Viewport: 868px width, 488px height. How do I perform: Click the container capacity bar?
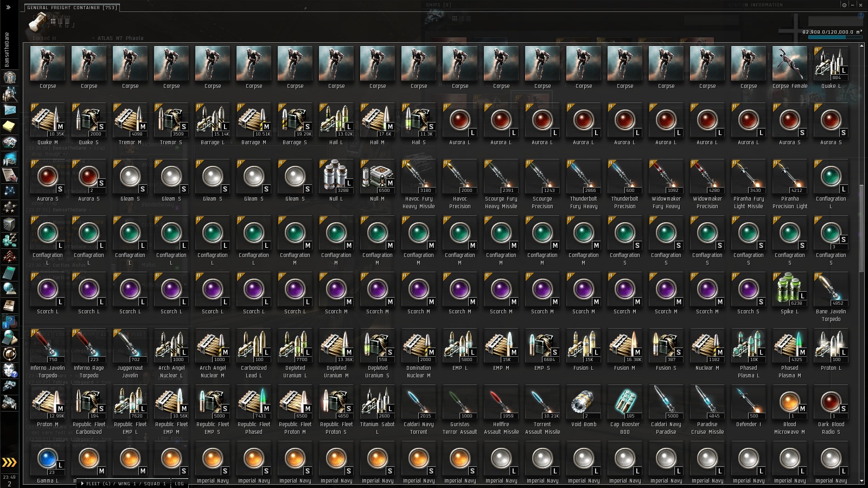pyautogui.click(x=835, y=38)
